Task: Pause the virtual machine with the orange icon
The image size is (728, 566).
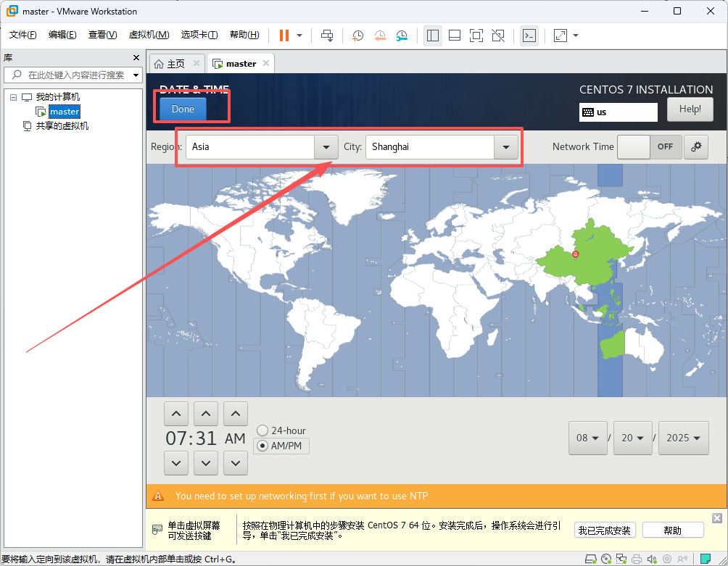Action: coord(284,36)
